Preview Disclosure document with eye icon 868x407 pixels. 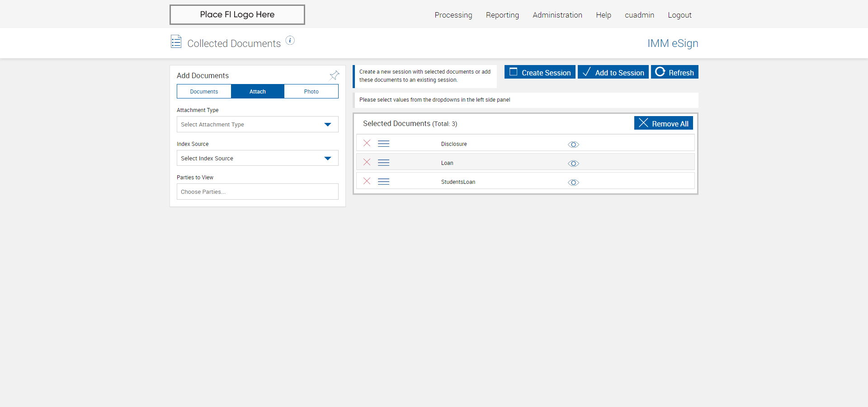573,145
